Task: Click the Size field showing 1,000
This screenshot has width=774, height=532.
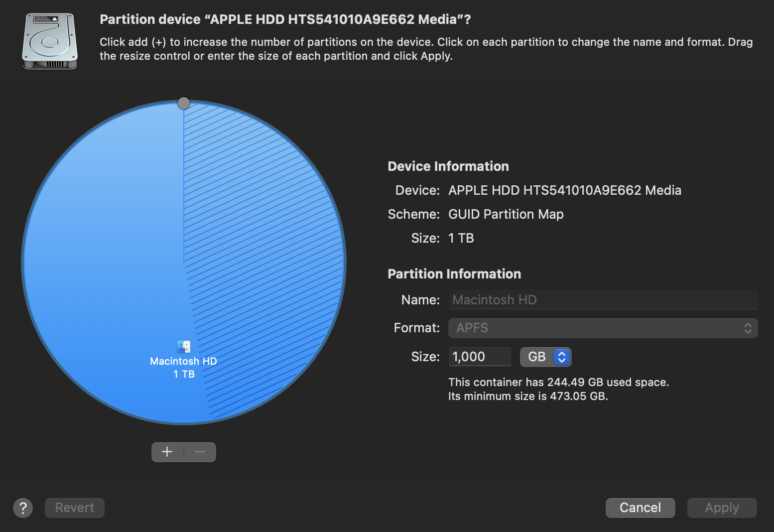Action: click(480, 357)
